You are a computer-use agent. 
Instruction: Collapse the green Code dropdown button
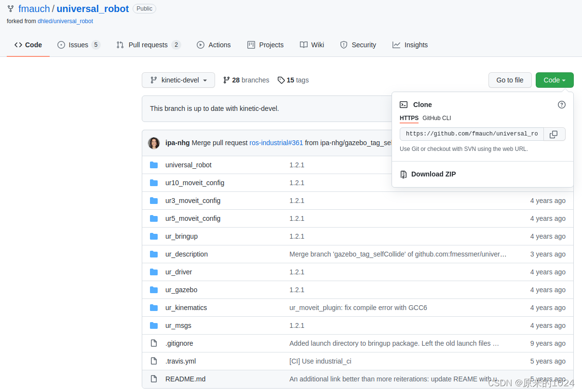[555, 80]
